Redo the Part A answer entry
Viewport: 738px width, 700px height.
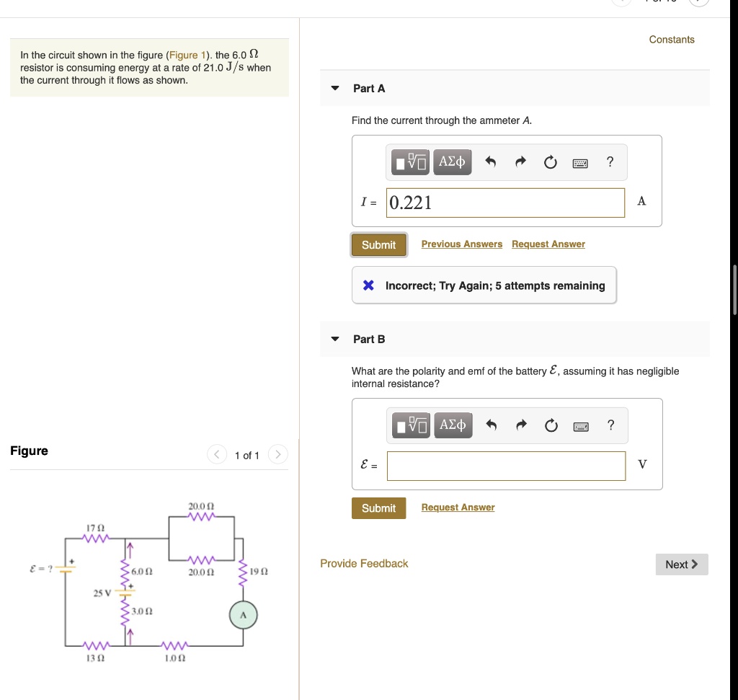(520, 162)
